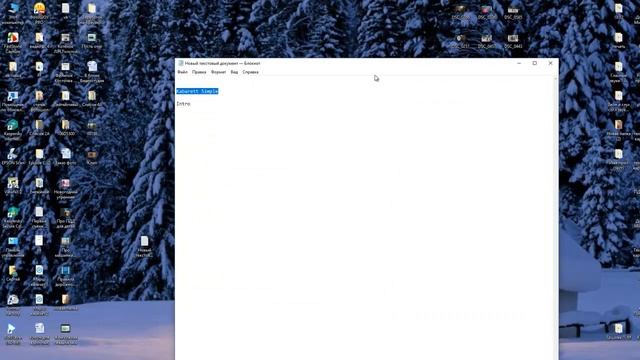Open the Файл menu in Notepad
This screenshot has height=360, width=640.
pos(182,72)
